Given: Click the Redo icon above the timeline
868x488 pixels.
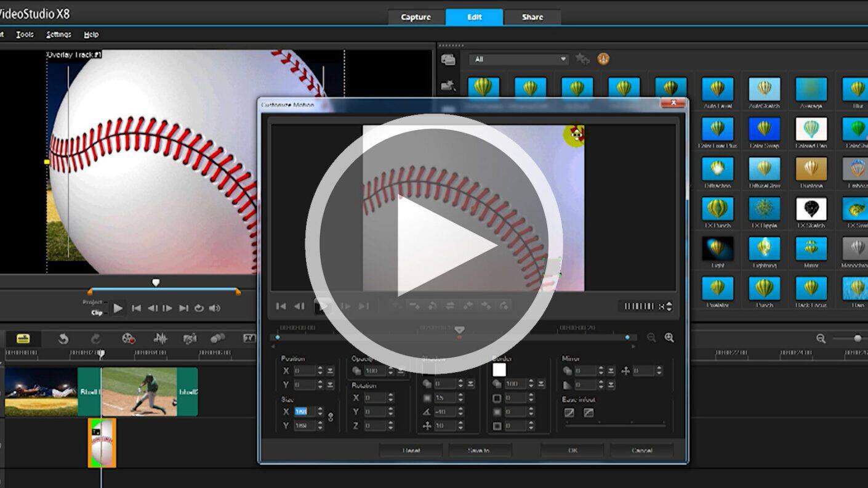Looking at the screenshot, I should pyautogui.click(x=96, y=338).
